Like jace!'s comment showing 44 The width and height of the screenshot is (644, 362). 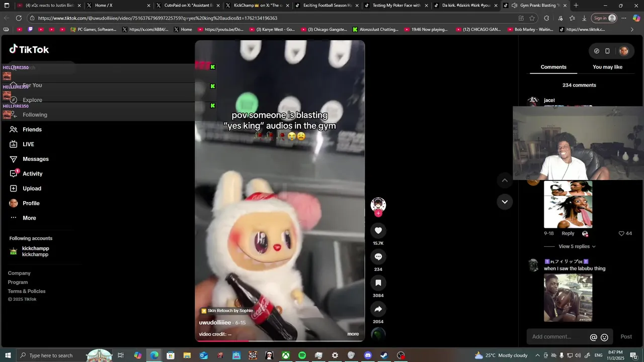click(x=621, y=233)
